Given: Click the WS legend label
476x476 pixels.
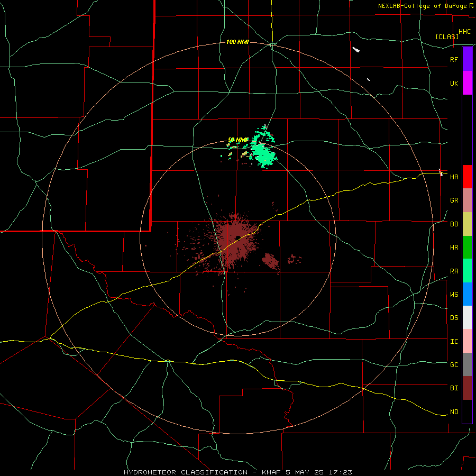Looking at the screenshot, I should pyautogui.click(x=454, y=294).
